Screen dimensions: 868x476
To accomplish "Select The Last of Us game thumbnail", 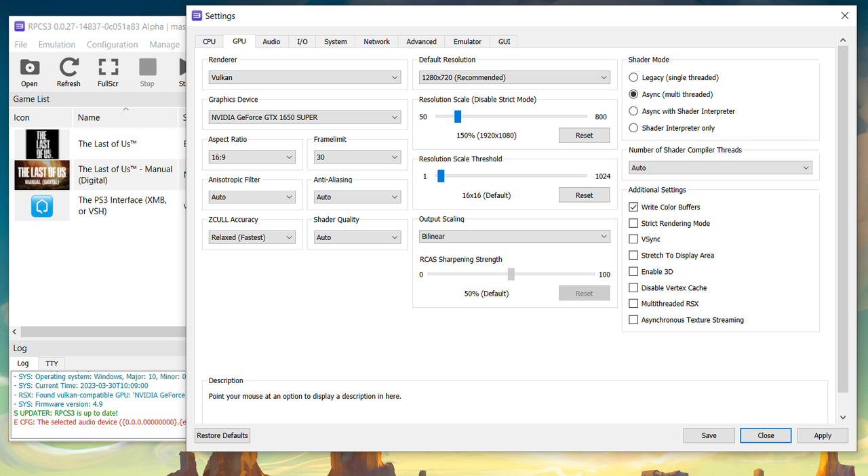I will coord(42,144).
